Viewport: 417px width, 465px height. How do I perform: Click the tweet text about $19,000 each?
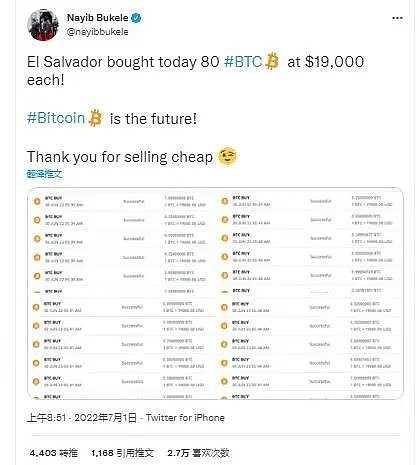click(x=196, y=71)
